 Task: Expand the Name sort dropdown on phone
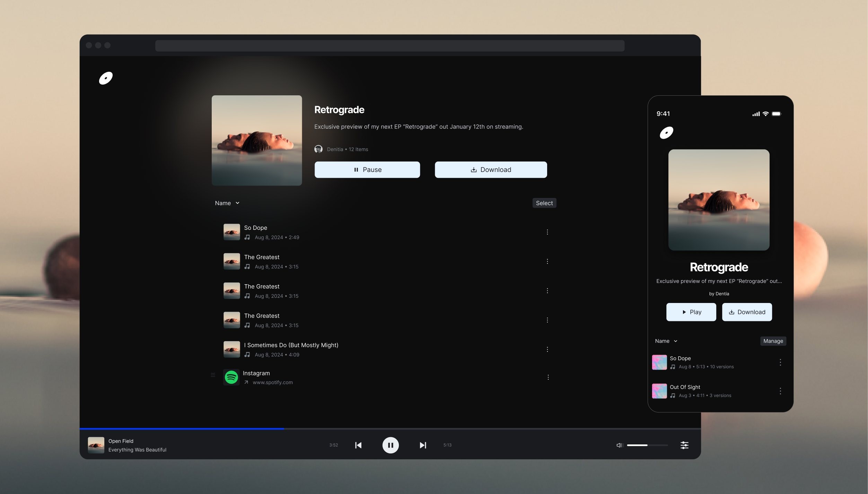click(666, 341)
